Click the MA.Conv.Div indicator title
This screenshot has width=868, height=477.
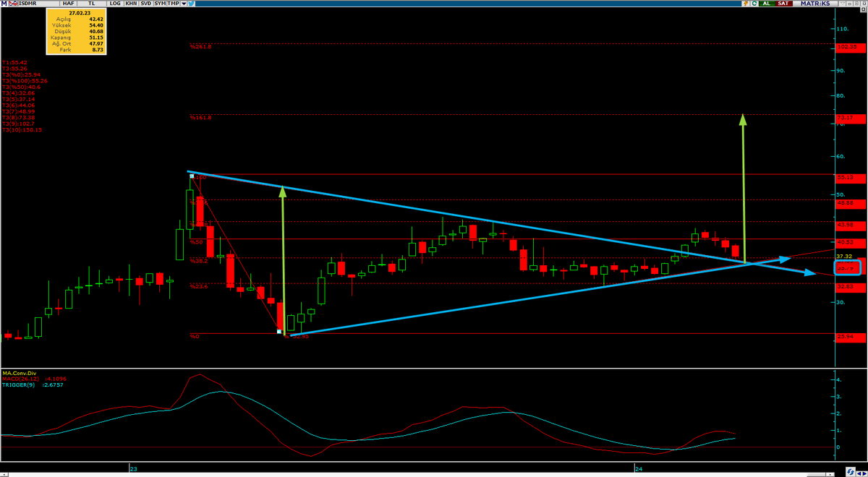point(19,373)
